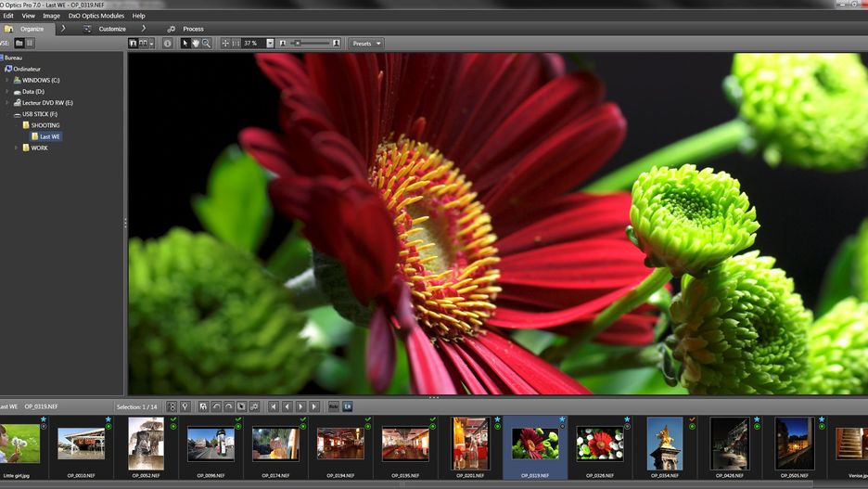Toggle processing status circle on OP_0096.NEF thumbnail
This screenshot has width=868, height=489.
(238, 426)
